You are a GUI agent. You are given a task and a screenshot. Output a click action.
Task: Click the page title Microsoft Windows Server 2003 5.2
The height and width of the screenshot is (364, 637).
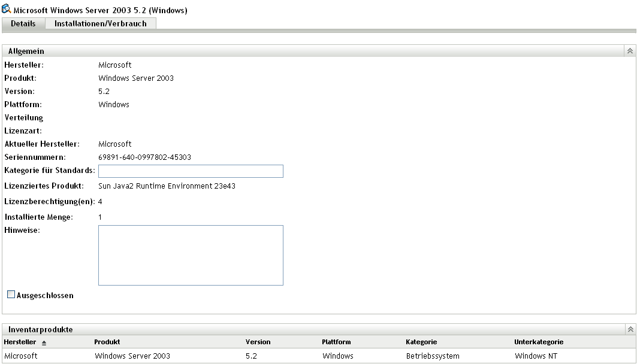[x=100, y=10]
